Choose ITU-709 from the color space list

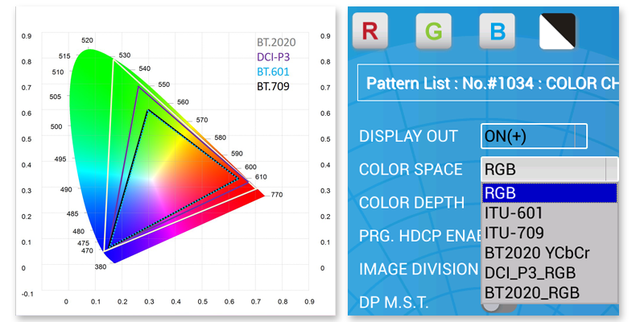coord(550,233)
